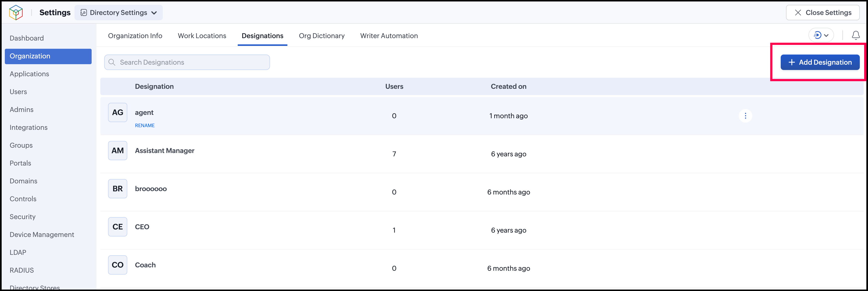Select Security in the sidebar
868x291 pixels.
(23, 217)
